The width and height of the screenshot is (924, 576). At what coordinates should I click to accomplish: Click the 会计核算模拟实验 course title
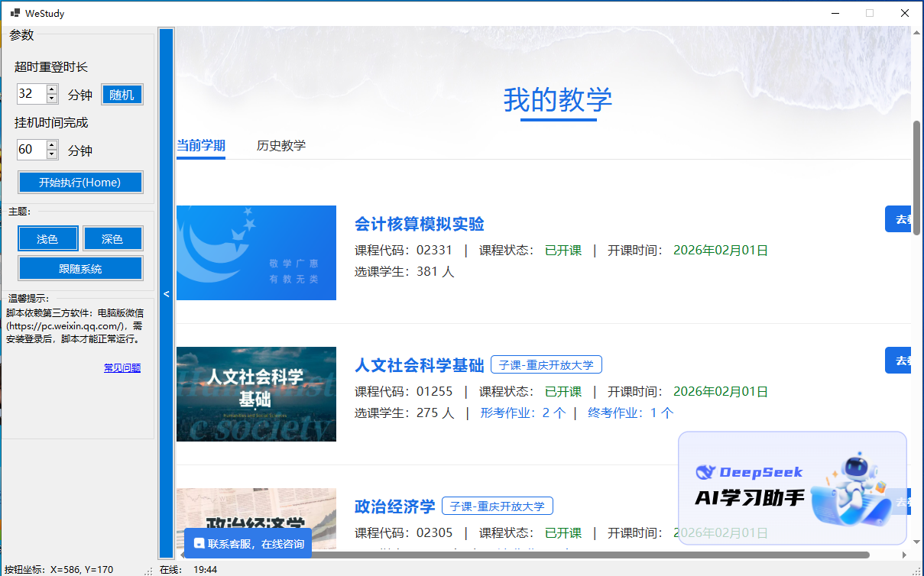(x=420, y=224)
